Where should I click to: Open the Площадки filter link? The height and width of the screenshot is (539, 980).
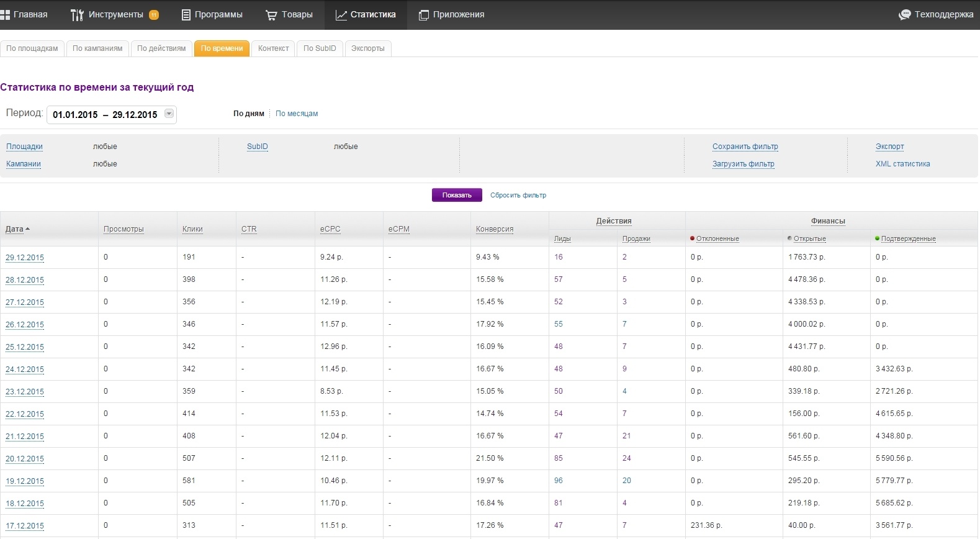[x=24, y=147]
